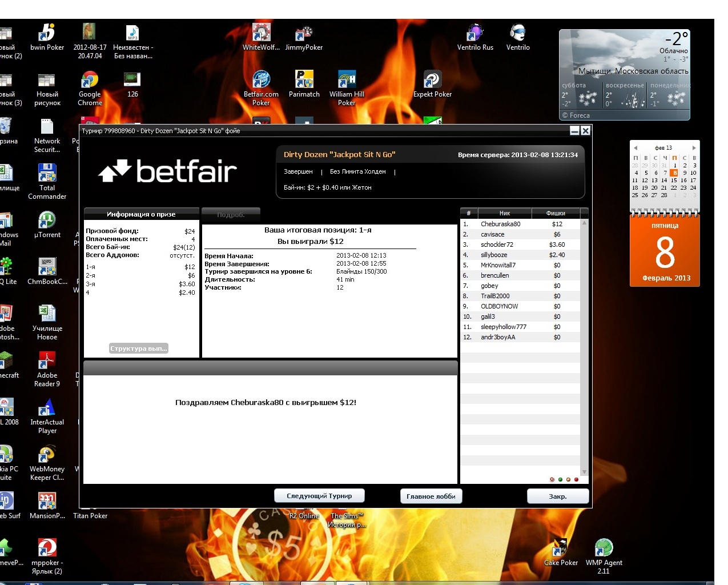Open the Betfair.com Poker shortcut

pyautogui.click(x=261, y=81)
